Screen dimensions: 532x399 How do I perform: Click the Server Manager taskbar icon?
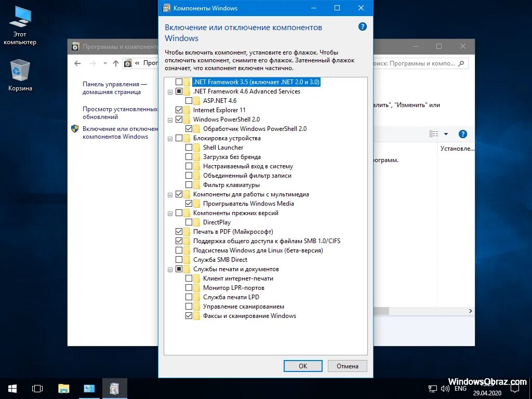pyautogui.click(x=89, y=389)
